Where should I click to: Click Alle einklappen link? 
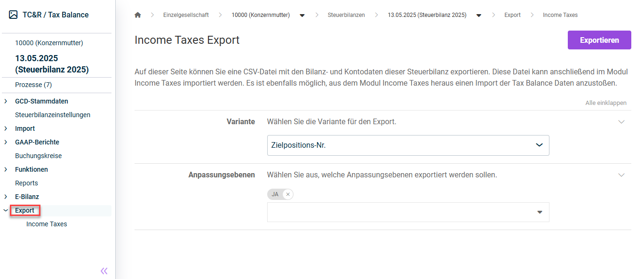point(606,103)
